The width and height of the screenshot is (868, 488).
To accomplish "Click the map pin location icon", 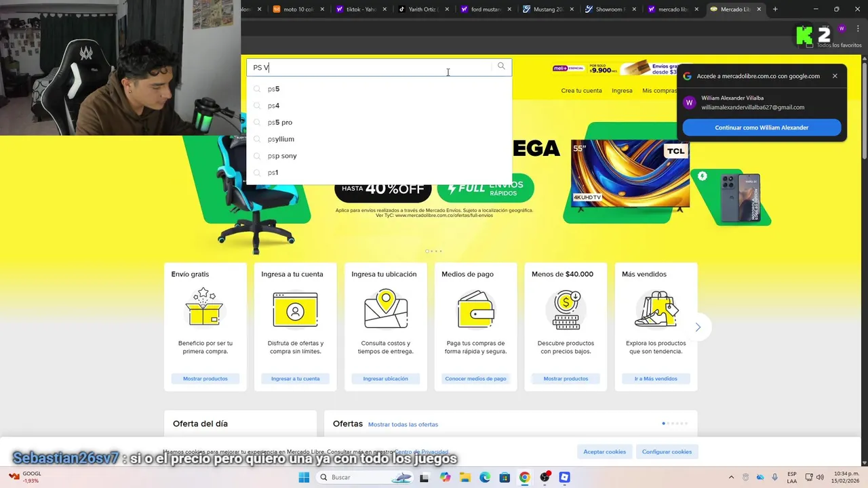I will pyautogui.click(x=386, y=309).
